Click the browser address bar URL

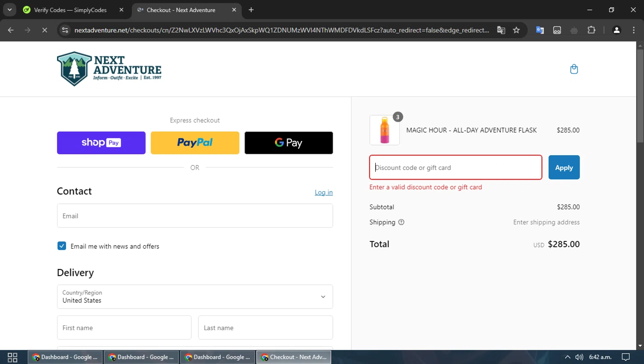click(282, 30)
